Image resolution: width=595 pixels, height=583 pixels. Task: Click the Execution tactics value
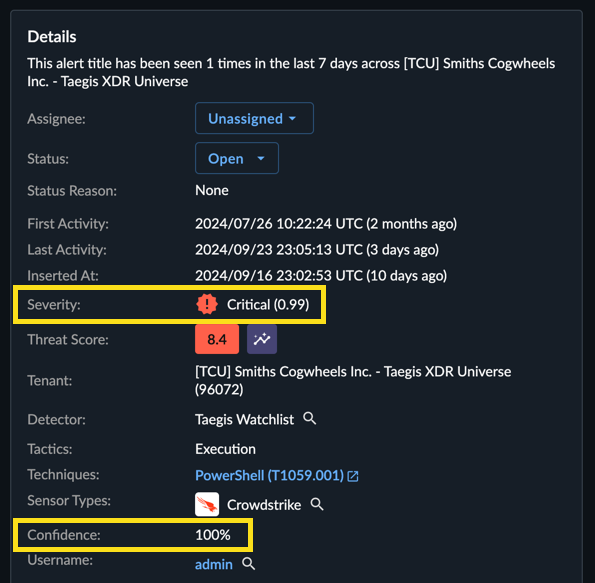[225, 449]
